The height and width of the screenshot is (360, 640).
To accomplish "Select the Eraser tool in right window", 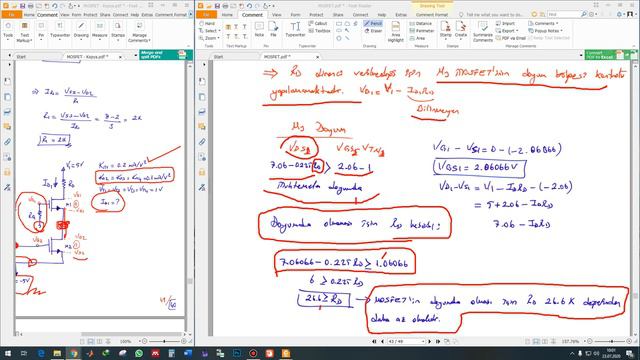I will coord(373,31).
